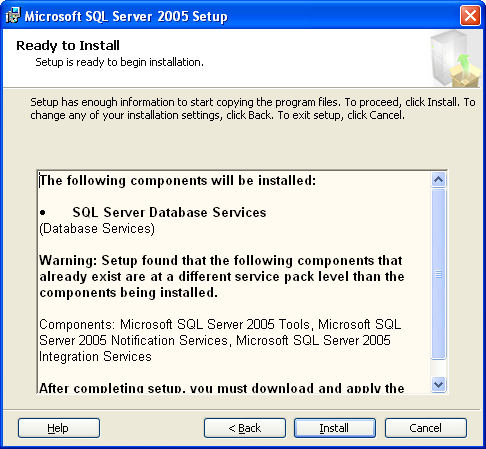Go back with the < Back button
Viewport: 486px width, 449px height.
(x=245, y=428)
